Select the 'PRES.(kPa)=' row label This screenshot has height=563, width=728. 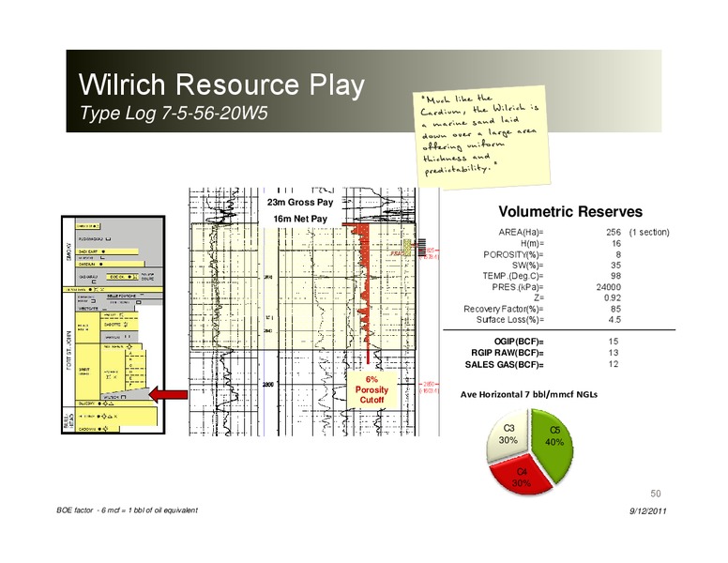pos(518,287)
